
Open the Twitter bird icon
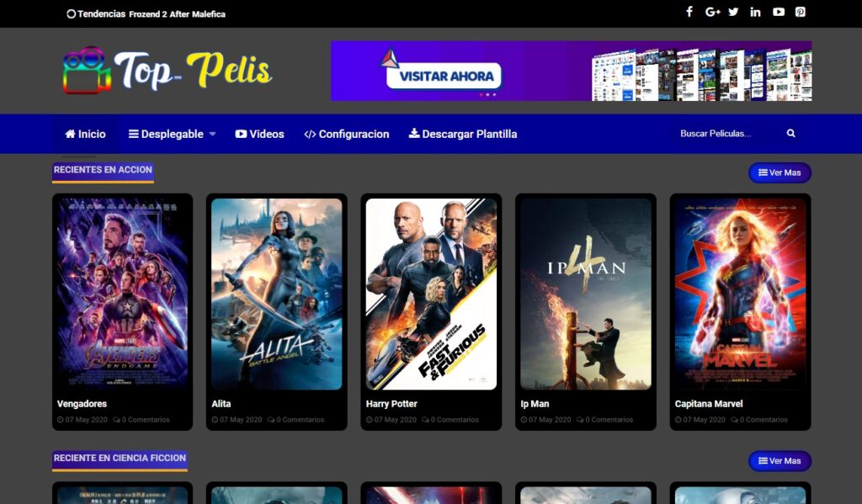pyautogui.click(x=733, y=12)
